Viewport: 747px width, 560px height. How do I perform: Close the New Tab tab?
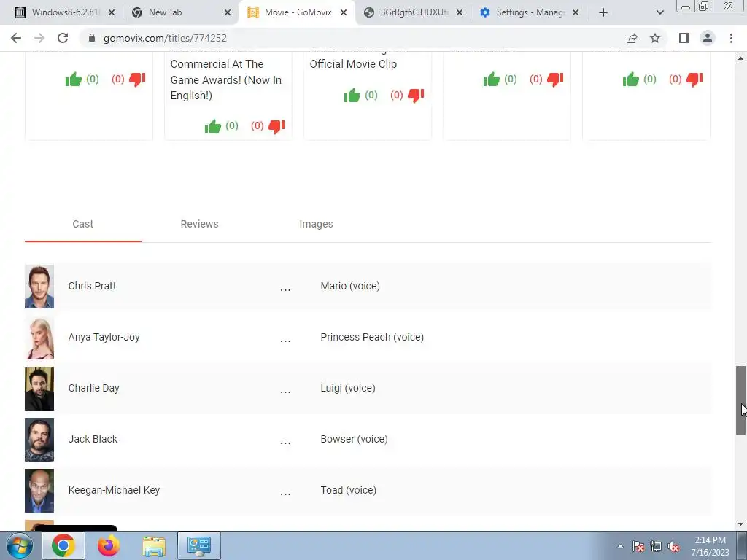point(228,12)
